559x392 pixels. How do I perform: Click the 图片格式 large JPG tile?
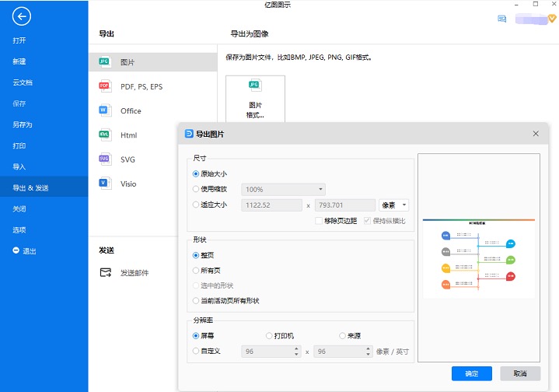pos(255,98)
